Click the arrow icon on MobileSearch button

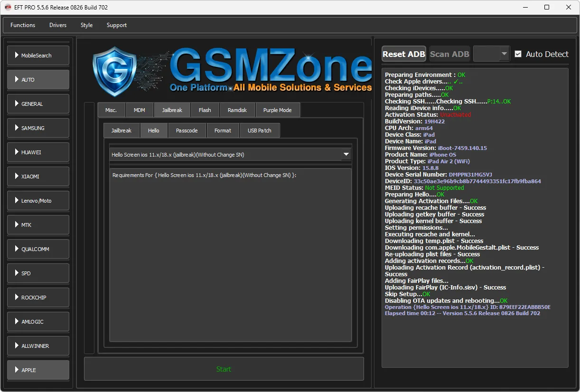click(x=17, y=55)
